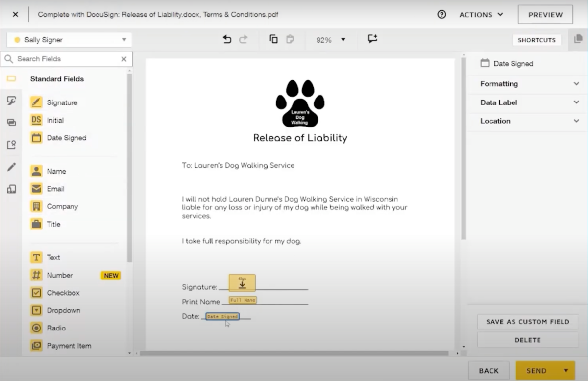
Task: Undo the last action
Action: [x=227, y=39]
